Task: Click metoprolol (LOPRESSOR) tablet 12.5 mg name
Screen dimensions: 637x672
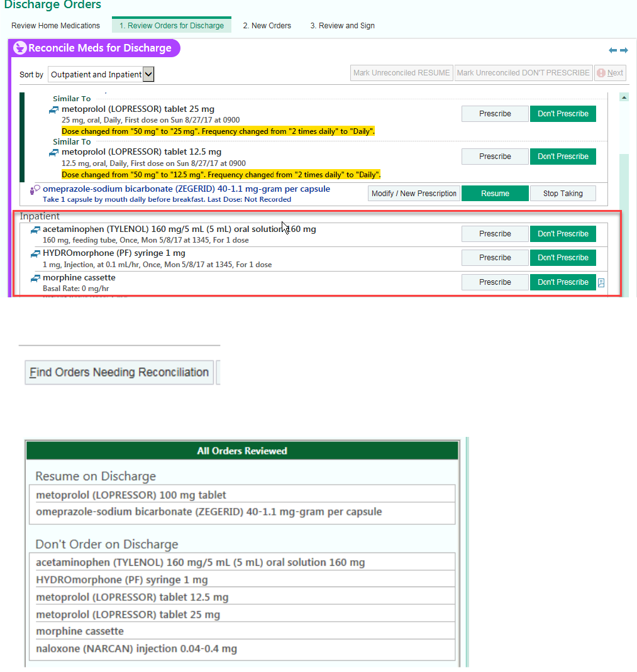Action: (141, 151)
